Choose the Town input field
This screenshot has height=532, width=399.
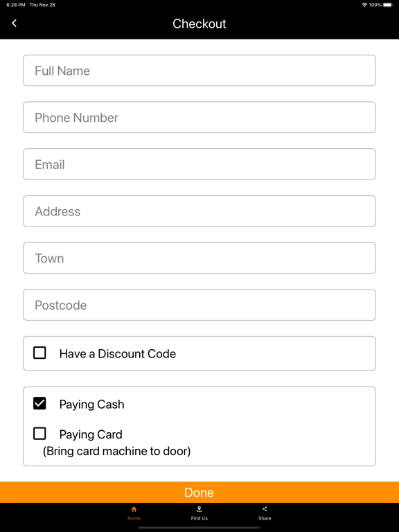click(199, 258)
